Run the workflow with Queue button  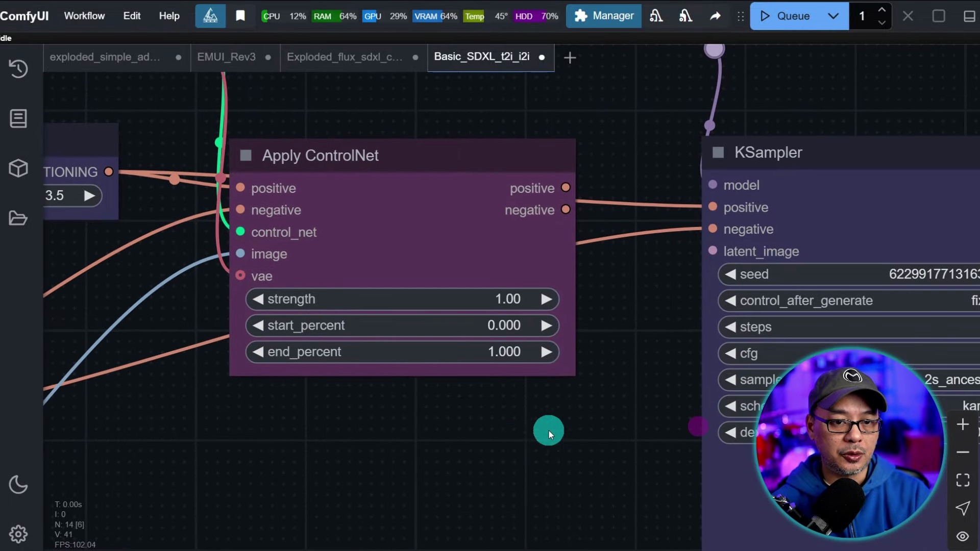point(785,16)
